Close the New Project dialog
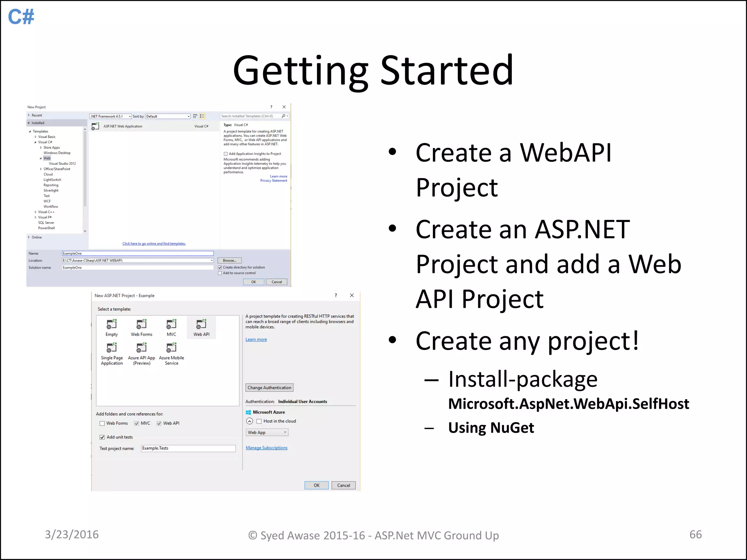This screenshot has height=560, width=747. (284, 107)
